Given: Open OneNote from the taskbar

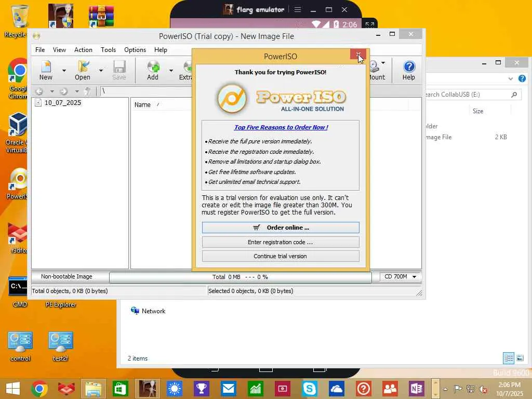Looking at the screenshot, I should click(417, 389).
